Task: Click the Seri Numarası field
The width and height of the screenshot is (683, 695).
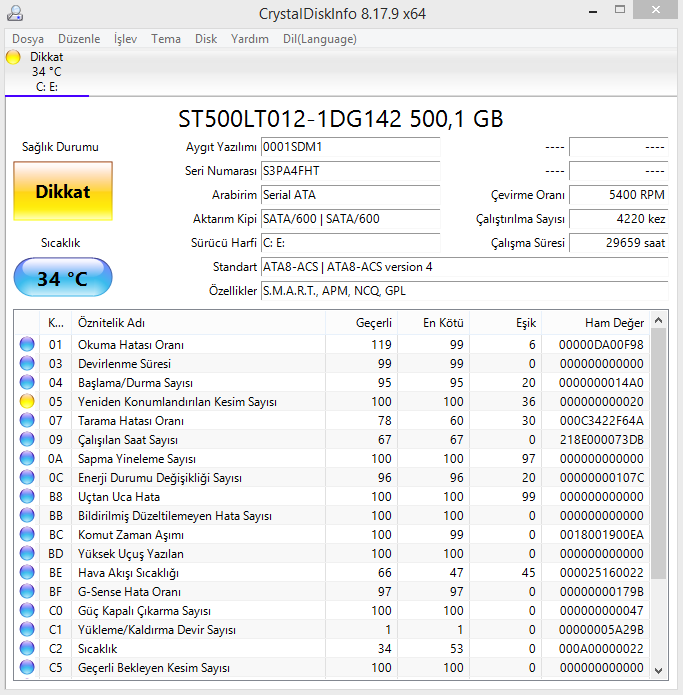Action: [350, 171]
